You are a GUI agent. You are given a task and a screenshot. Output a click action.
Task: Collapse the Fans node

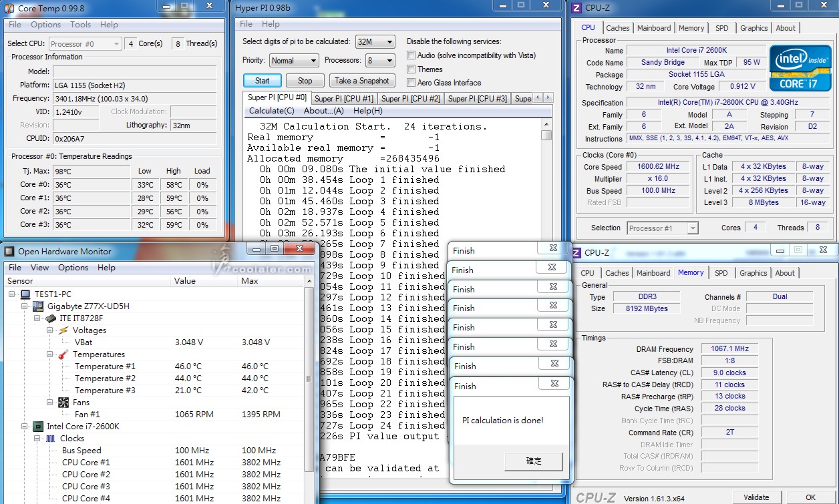pos(51,403)
